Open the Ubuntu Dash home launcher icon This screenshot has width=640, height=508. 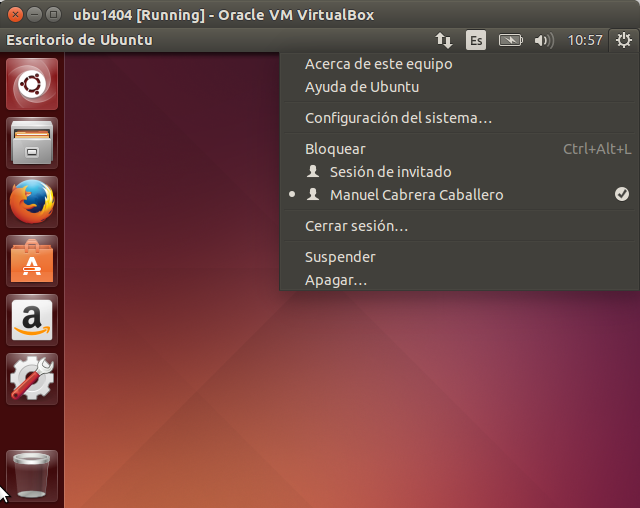pos(32,84)
